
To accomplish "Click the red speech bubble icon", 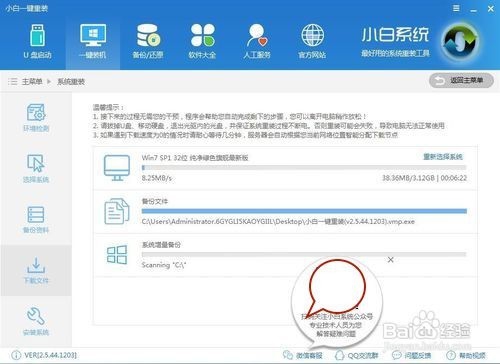I will pos(336,289).
